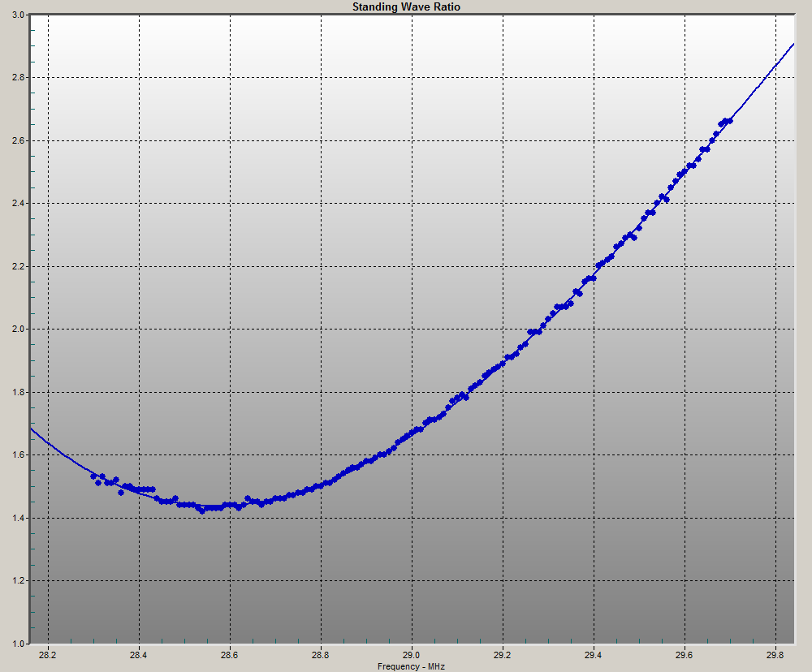Click grid intersection at 29.6 MHz and 1.2 SWR
Image resolution: width=812 pixels, height=672 pixels.
point(685,581)
